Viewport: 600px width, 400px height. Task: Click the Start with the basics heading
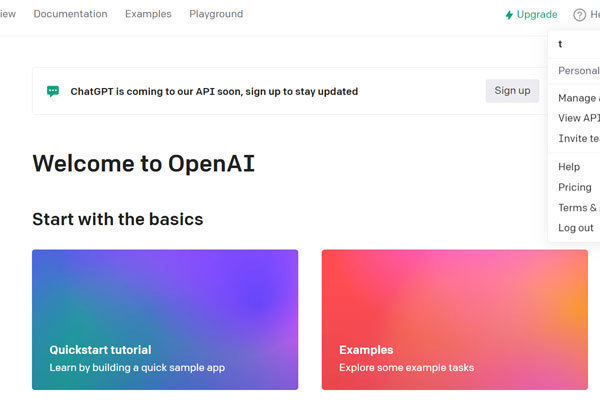point(118,219)
